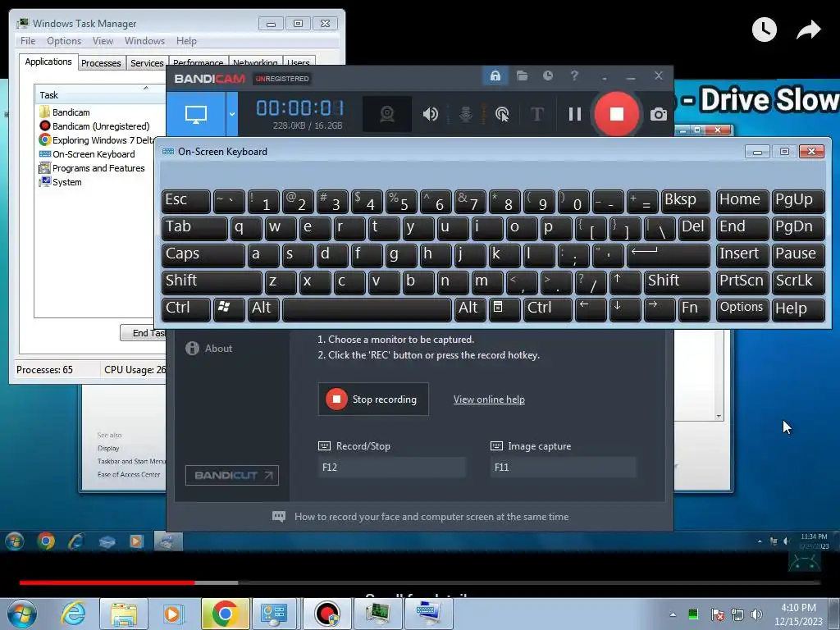
Task: Seek on the red video progress bar
Action: pyautogui.click(x=107, y=582)
